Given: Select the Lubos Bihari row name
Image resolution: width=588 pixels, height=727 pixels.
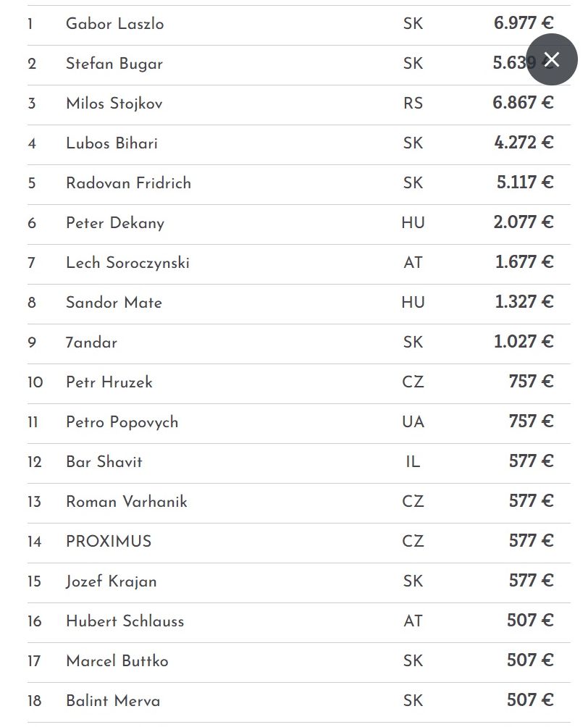Looking at the screenshot, I should [112, 143].
